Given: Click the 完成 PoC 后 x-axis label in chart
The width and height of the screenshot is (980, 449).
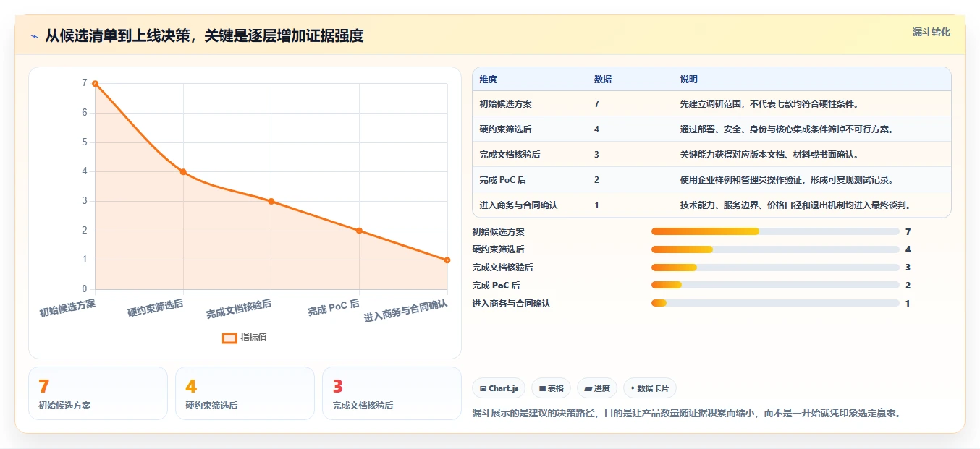Looking at the screenshot, I should pyautogui.click(x=334, y=307).
